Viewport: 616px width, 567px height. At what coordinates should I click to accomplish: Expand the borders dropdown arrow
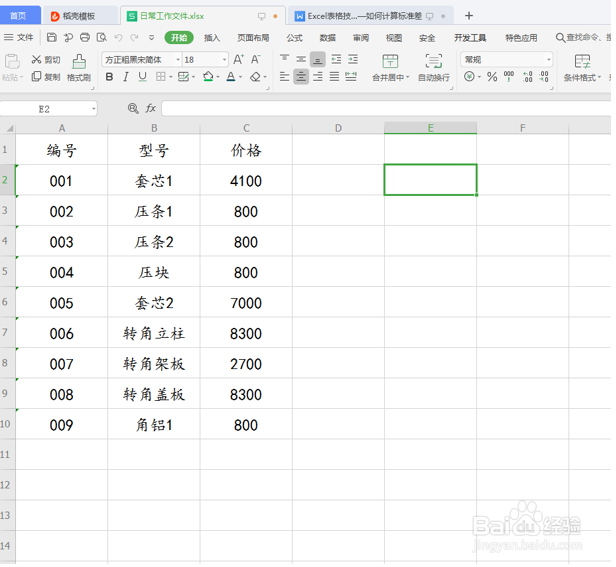click(x=170, y=77)
